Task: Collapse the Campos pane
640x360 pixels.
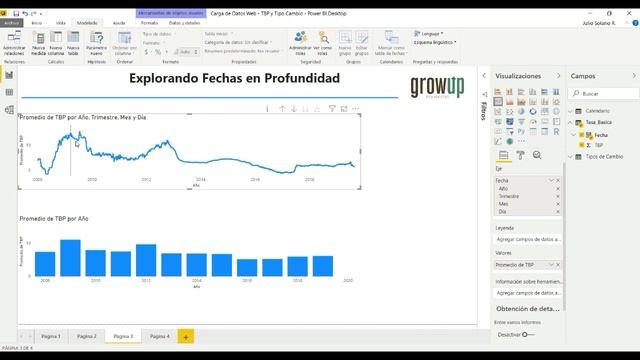Action: point(634,76)
